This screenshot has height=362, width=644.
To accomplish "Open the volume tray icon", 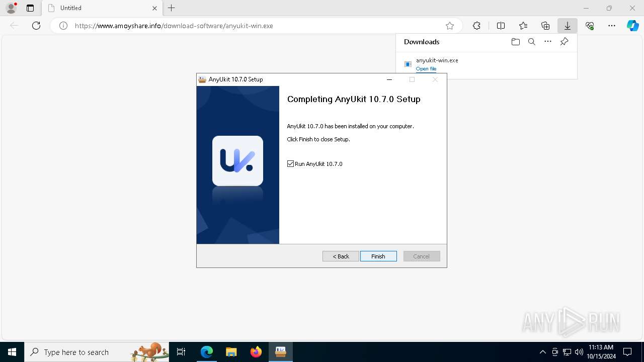I will 579,352.
